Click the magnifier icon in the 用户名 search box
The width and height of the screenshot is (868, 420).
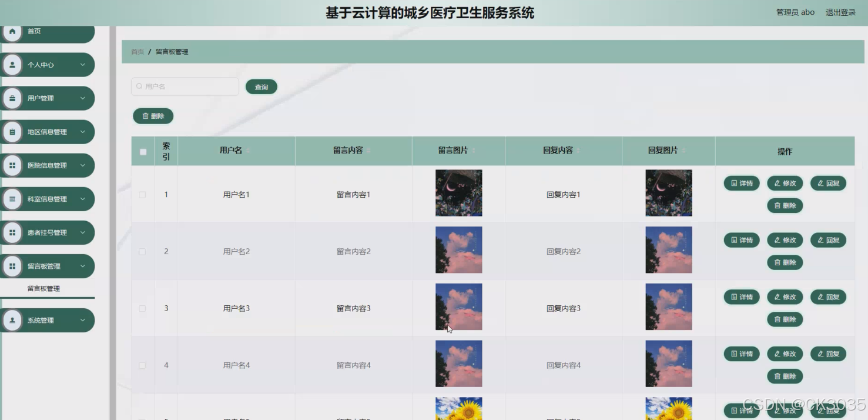coord(139,86)
